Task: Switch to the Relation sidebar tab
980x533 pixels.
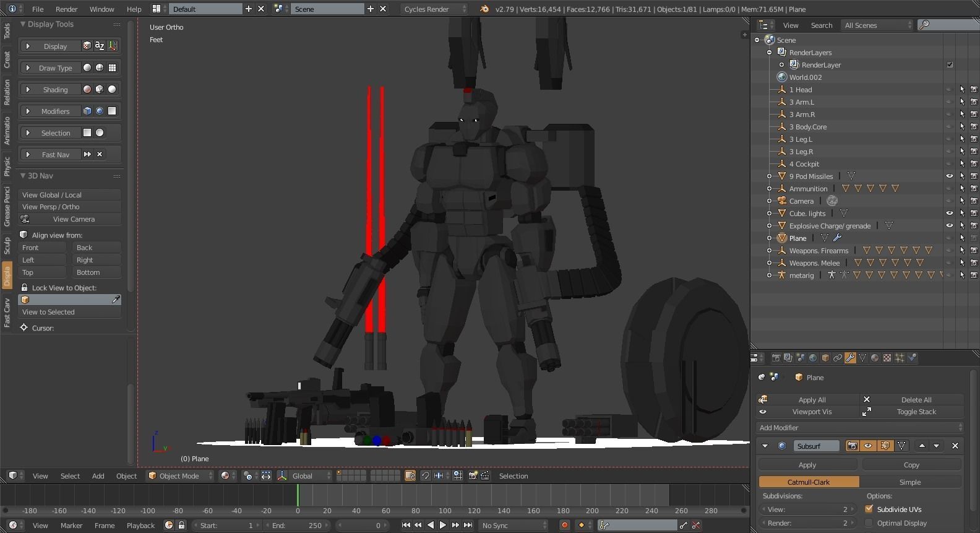Action: 7,92
